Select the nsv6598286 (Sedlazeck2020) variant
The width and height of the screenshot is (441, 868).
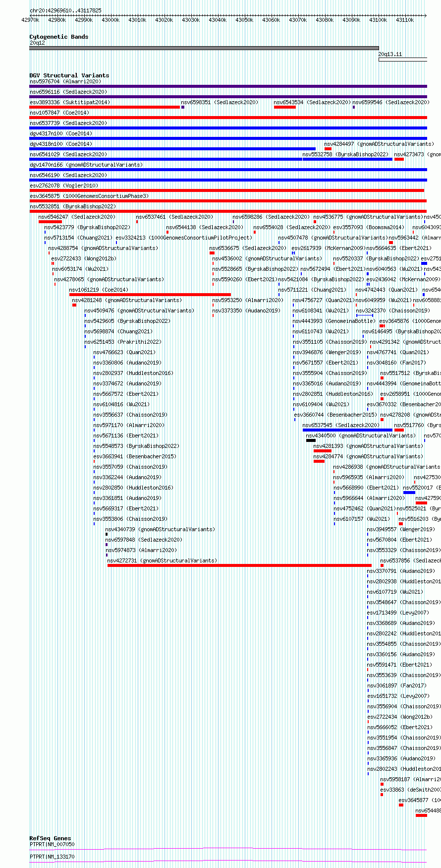[x=272, y=217]
